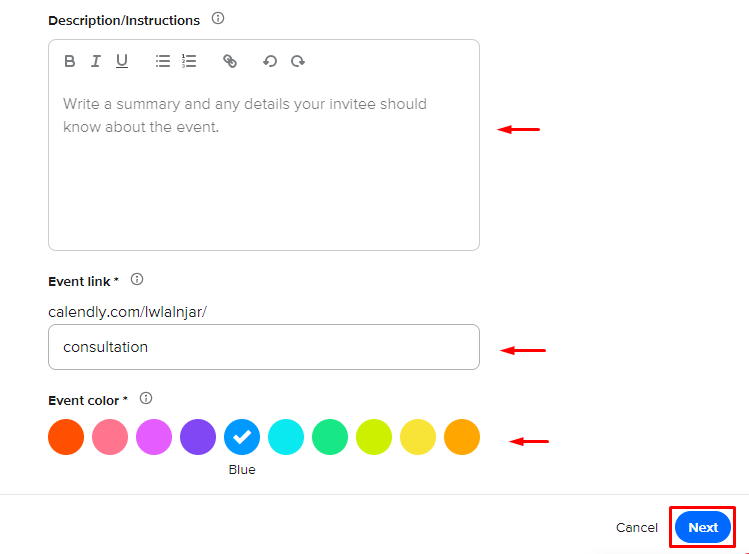Focus the event link field containing consultation

(x=264, y=347)
